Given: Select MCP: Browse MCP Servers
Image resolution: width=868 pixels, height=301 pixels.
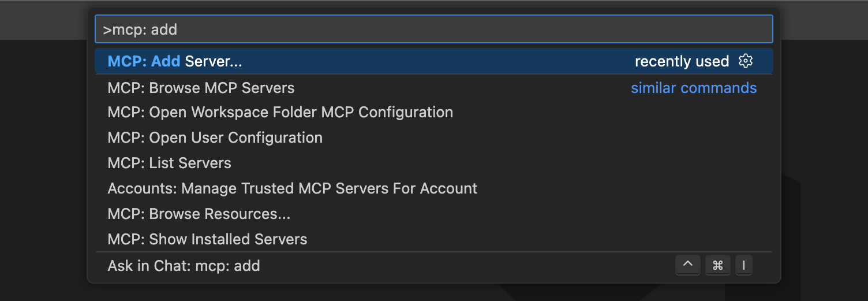Looking at the screenshot, I should pyautogui.click(x=201, y=88).
